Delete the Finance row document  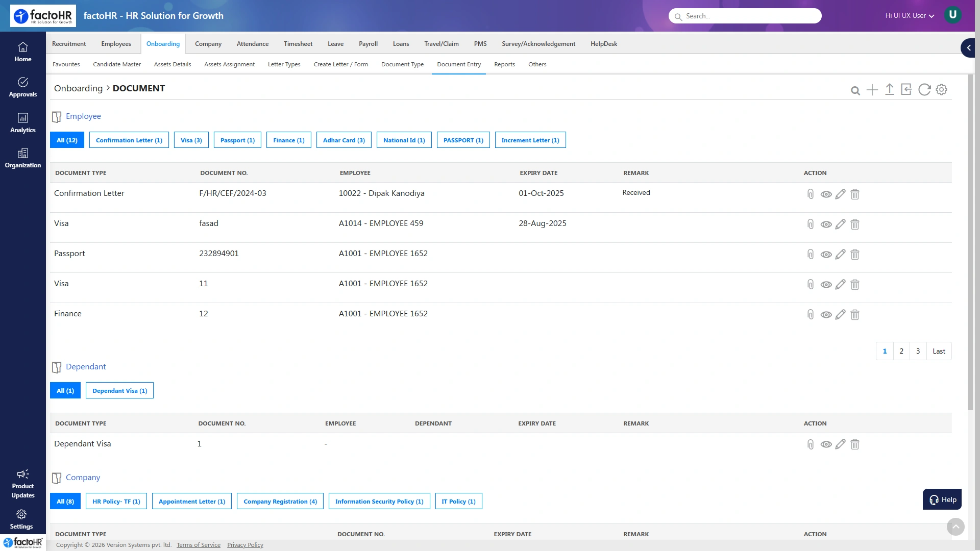pyautogui.click(x=855, y=314)
